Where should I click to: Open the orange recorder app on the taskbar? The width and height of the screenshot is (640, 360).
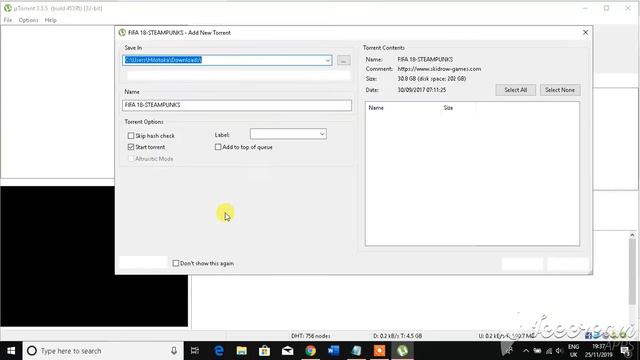coord(379,351)
